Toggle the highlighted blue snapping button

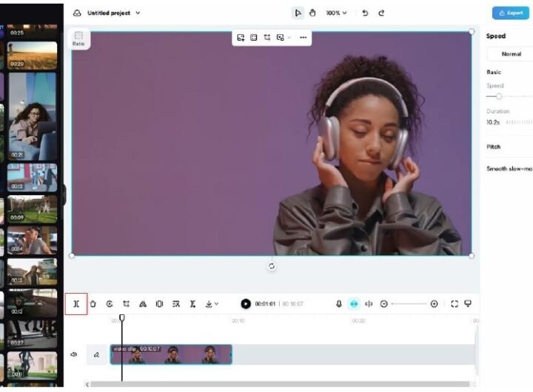(354, 304)
